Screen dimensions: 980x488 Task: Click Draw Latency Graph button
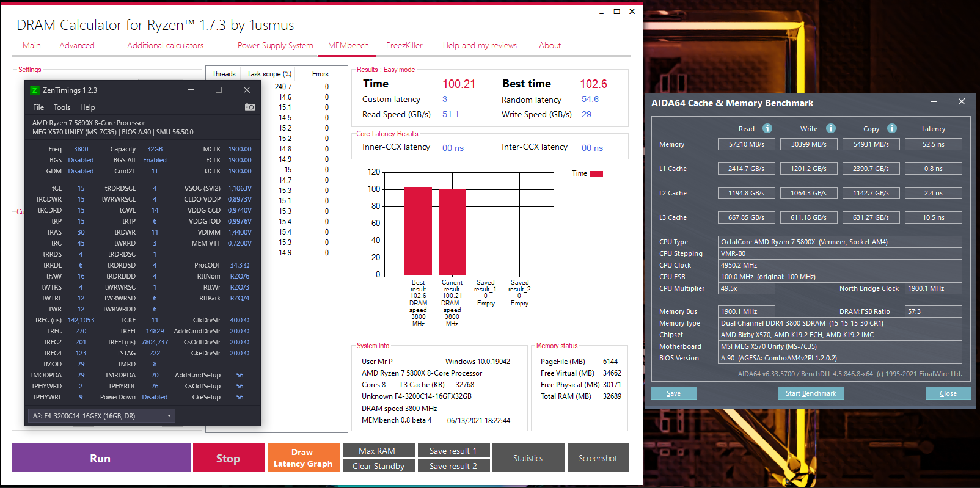[x=303, y=457]
